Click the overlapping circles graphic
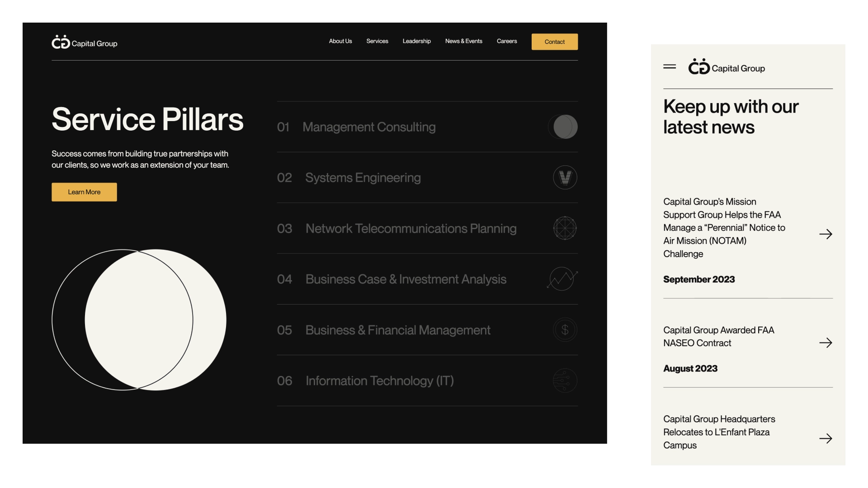This screenshot has width=868, height=488. 139,320
